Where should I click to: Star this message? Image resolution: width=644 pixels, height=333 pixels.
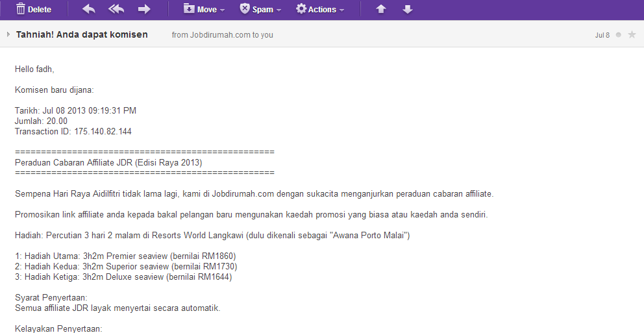[x=632, y=35]
